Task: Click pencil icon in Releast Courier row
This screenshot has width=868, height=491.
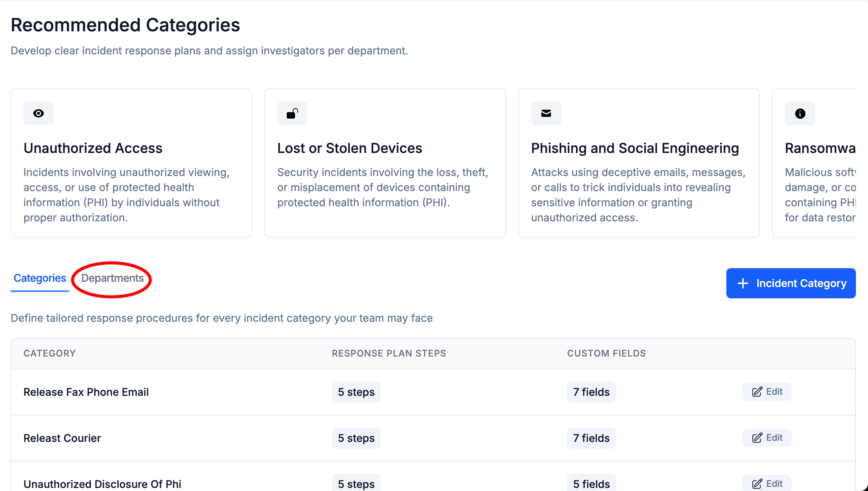Action: [x=757, y=438]
